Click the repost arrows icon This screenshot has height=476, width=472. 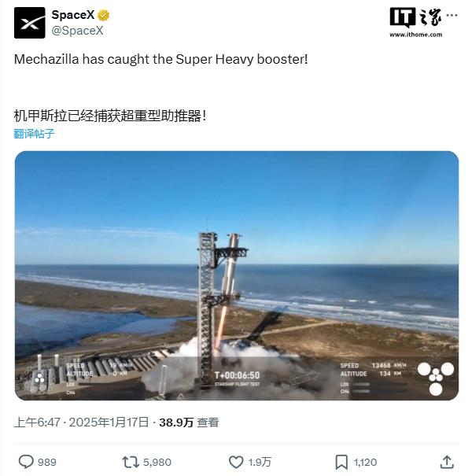131,462
